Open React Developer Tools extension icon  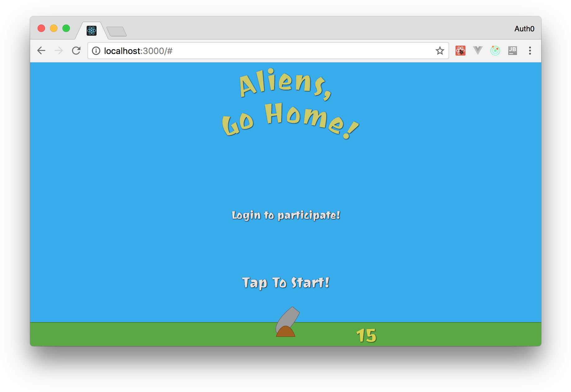click(460, 50)
